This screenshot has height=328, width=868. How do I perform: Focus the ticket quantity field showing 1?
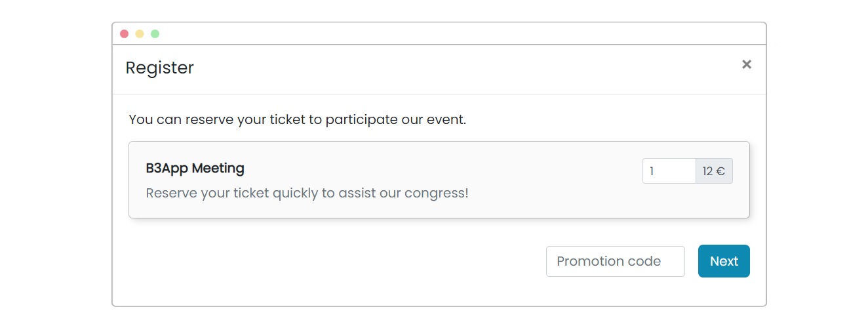pos(668,171)
